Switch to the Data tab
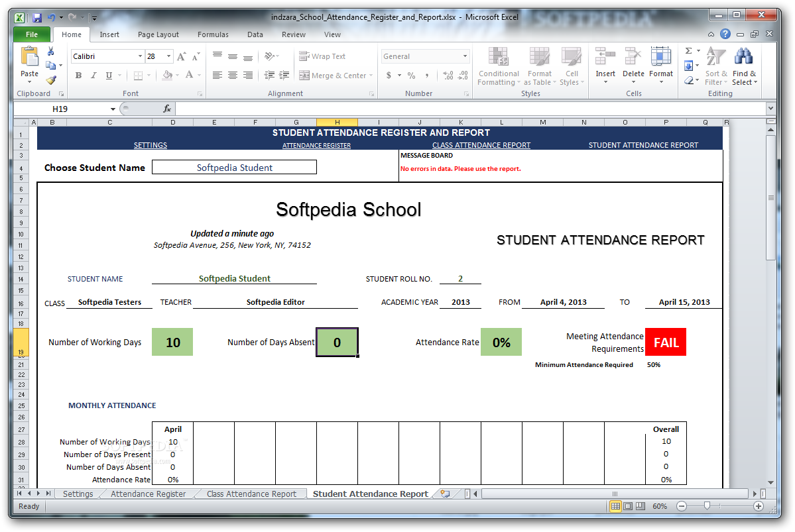The width and height of the screenshot is (795, 532). pos(255,34)
